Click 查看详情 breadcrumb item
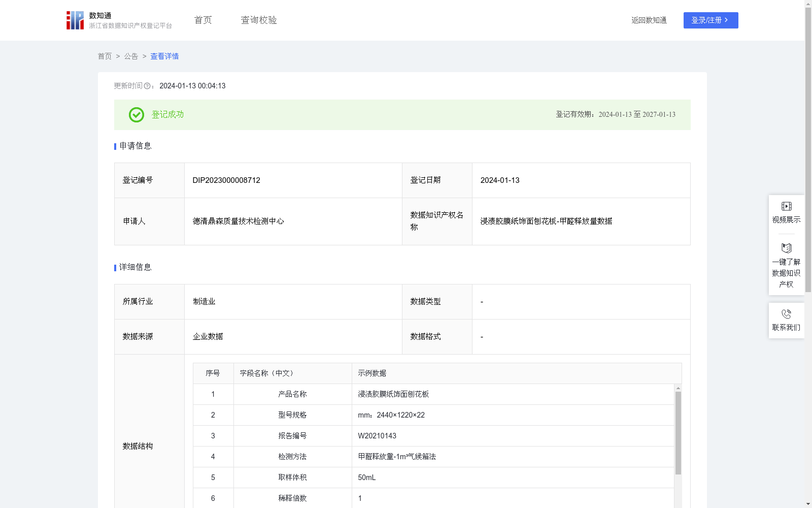 [164, 56]
